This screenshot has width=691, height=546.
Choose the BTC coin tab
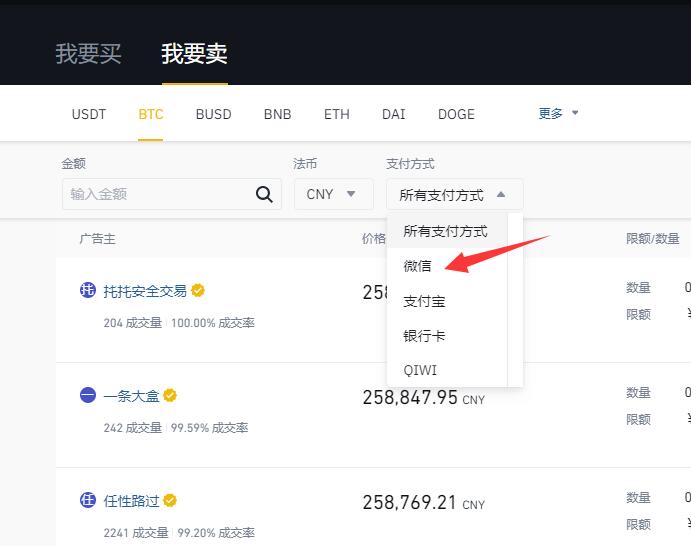pyautogui.click(x=151, y=114)
